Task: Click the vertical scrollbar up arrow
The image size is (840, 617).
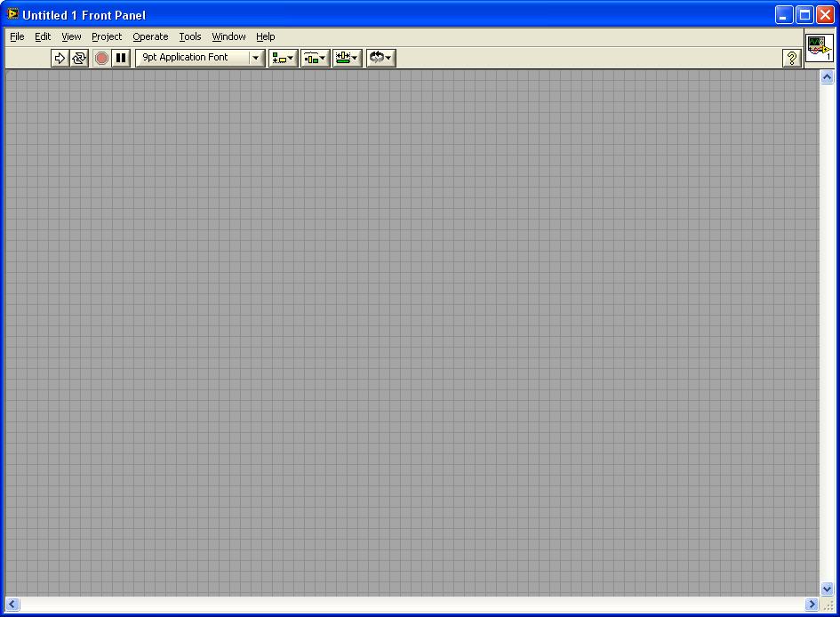Action: (x=827, y=77)
